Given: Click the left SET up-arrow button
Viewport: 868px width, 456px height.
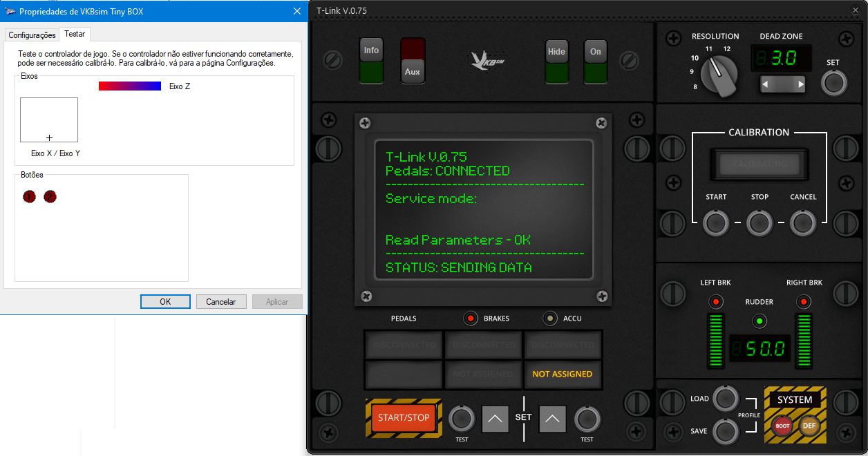Looking at the screenshot, I should point(495,419).
